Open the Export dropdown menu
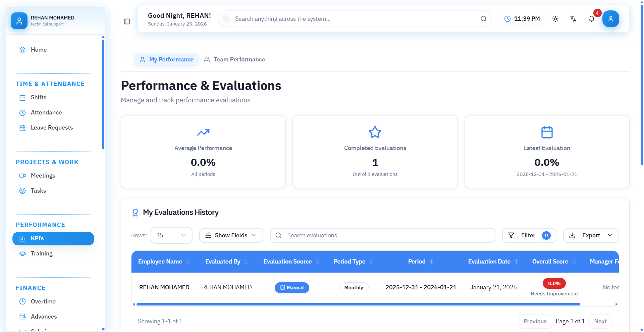 pos(591,235)
